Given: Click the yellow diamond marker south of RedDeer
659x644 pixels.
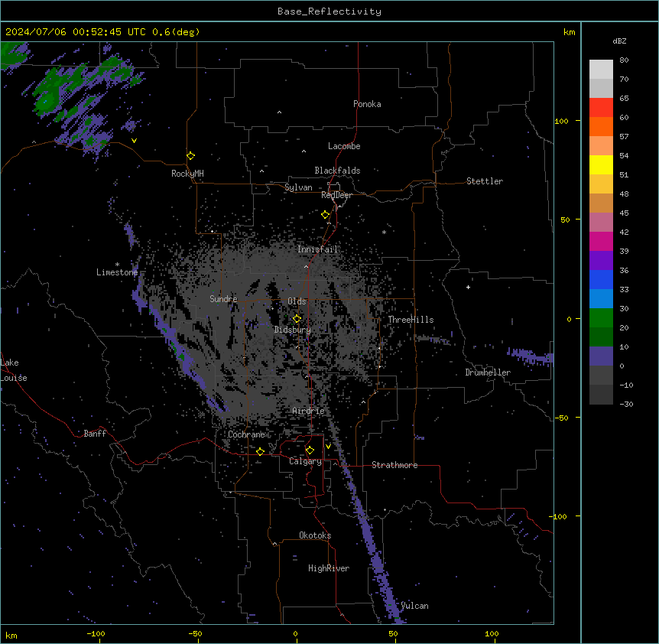Looking at the screenshot, I should pos(325,215).
